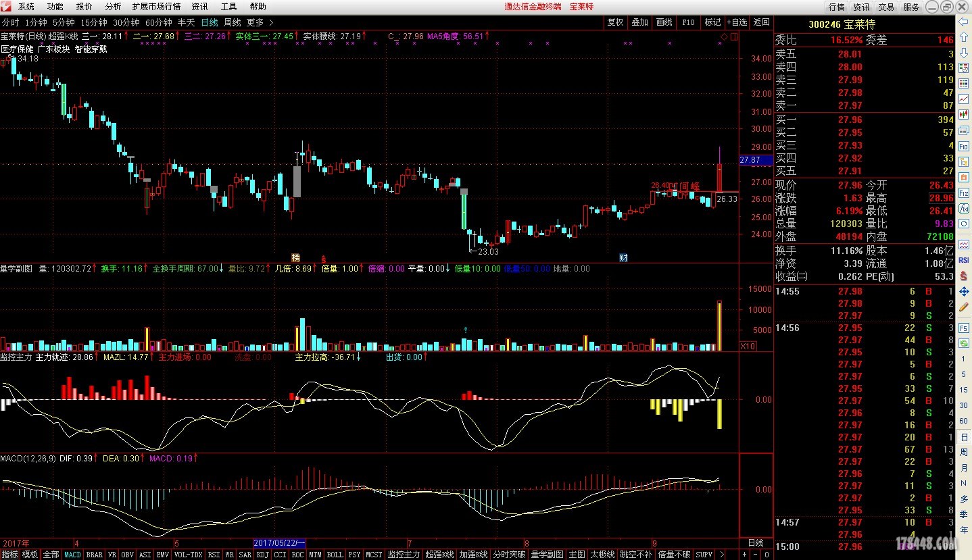
Task: Click the +自选 add to watchlist button
Action: [x=737, y=22]
